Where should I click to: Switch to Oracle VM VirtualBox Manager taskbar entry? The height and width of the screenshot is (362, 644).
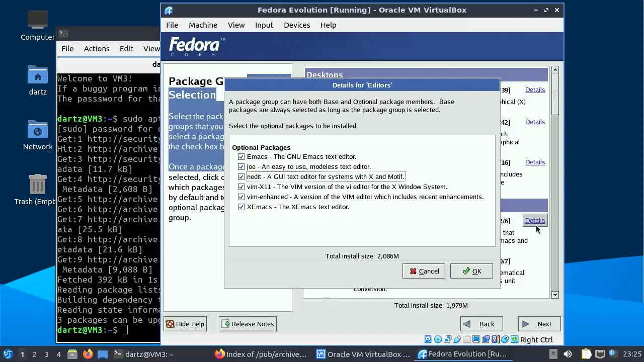[363, 354]
